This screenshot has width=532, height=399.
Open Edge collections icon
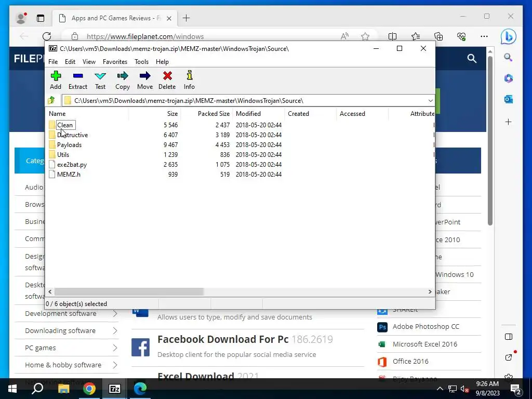(x=438, y=36)
